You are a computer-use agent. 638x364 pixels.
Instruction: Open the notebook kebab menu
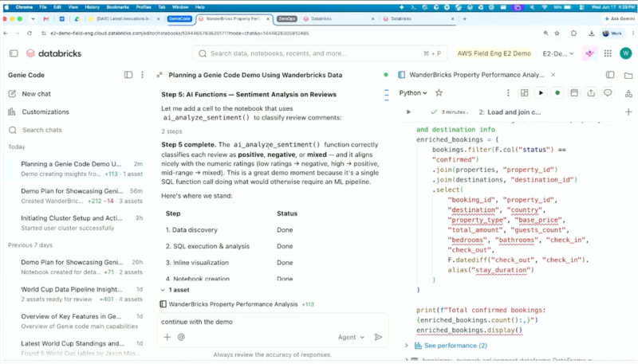pyautogui.click(x=508, y=93)
